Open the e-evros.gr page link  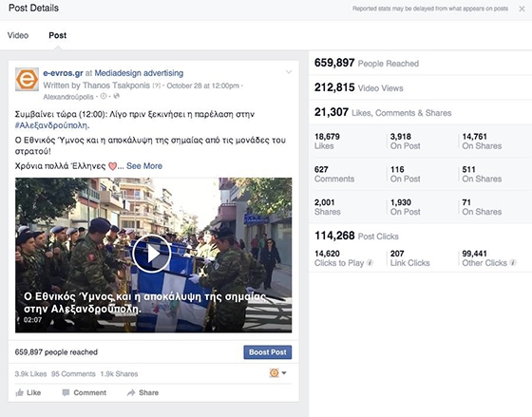[63, 73]
